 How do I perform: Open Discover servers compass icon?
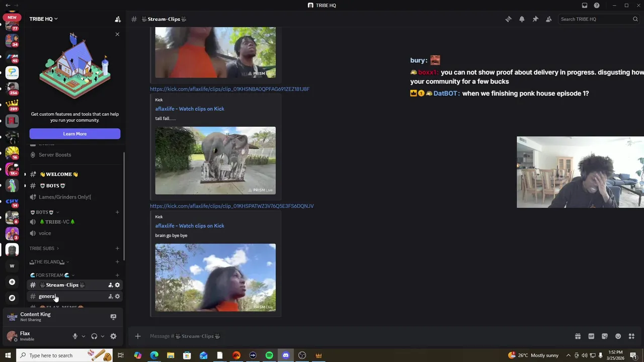[12, 298]
